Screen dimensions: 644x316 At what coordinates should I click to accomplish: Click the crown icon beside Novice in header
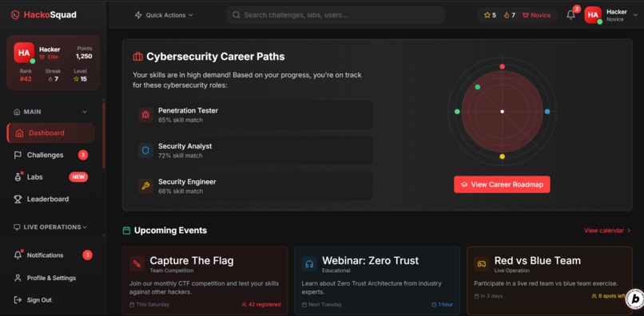[525, 15]
